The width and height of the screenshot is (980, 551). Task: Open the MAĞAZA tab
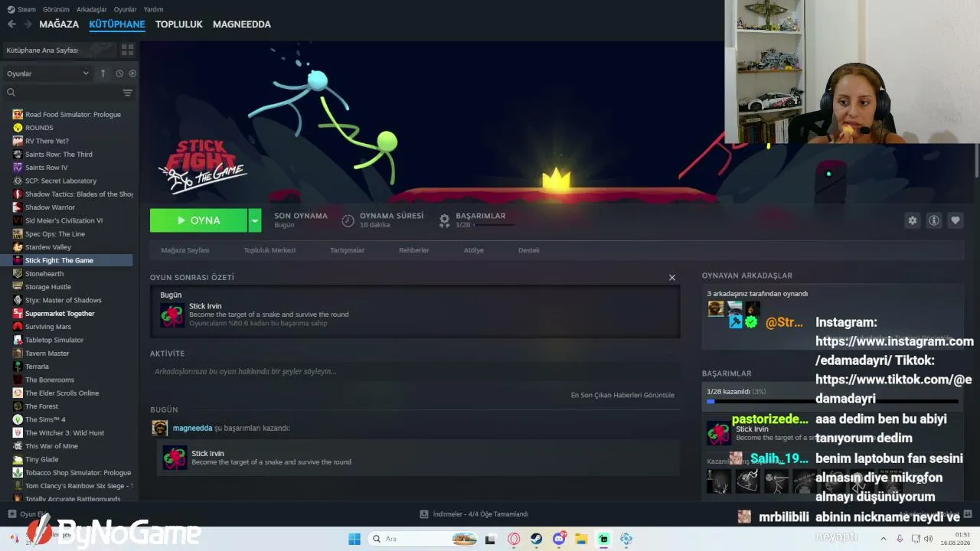(x=59, y=24)
